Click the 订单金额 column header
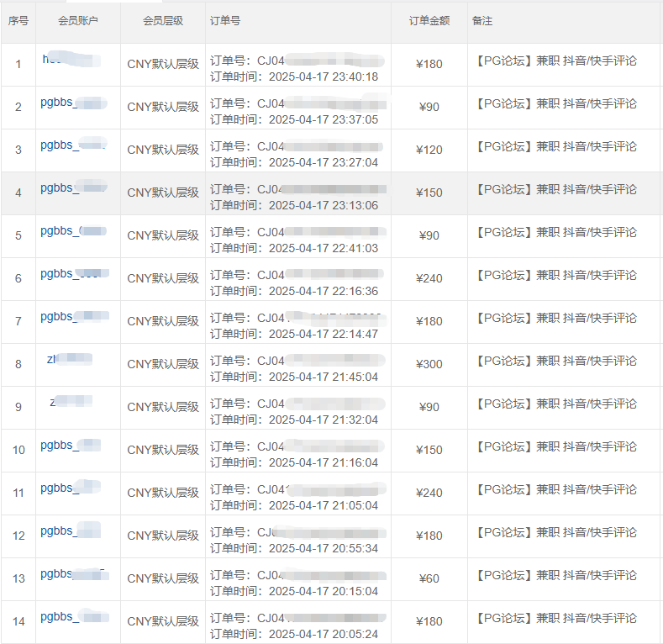 coord(429,21)
